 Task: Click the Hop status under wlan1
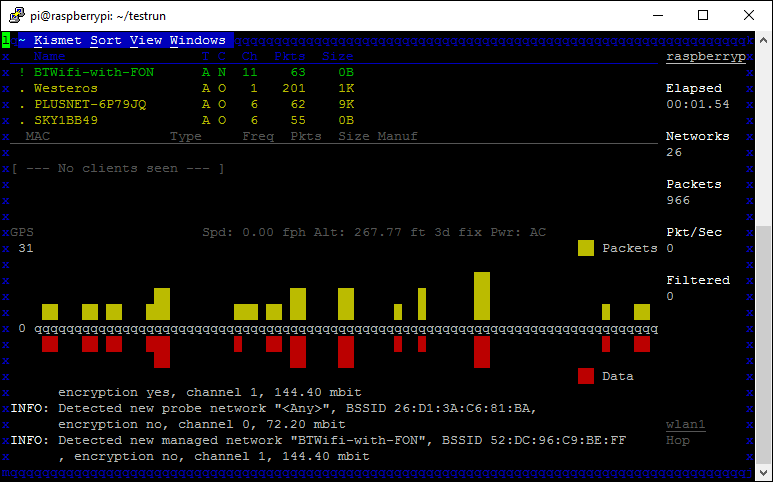pyautogui.click(x=678, y=440)
